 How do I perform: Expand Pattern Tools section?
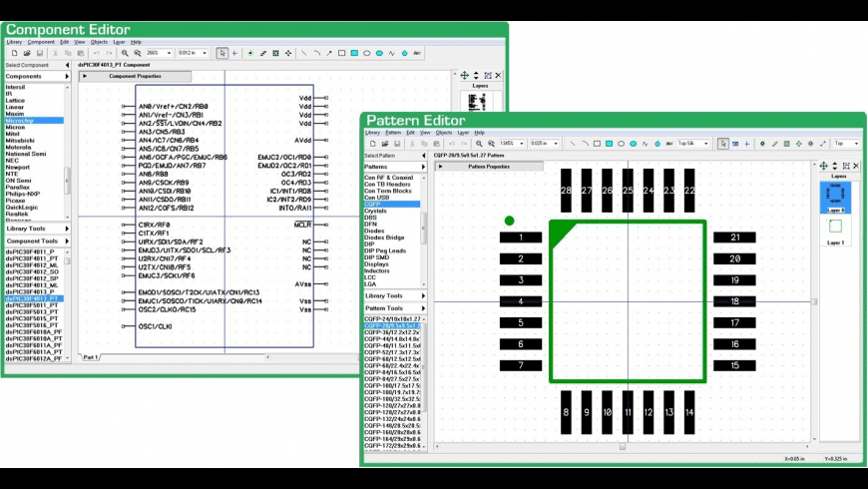coord(423,308)
